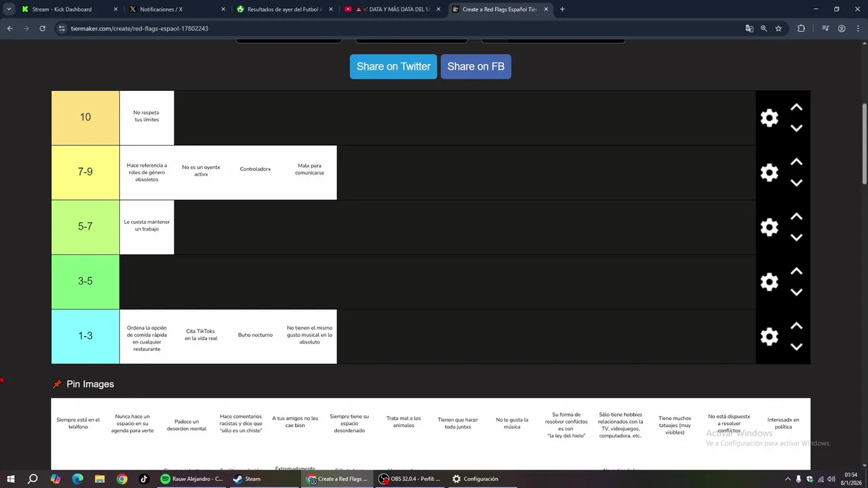868x488 pixels.
Task: Share tier list on FB
Action: (x=476, y=66)
